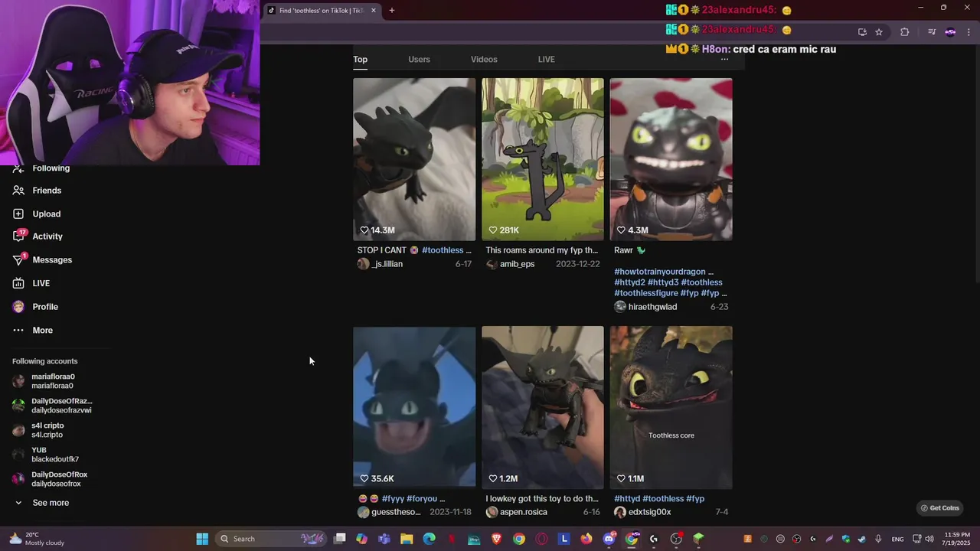This screenshot has width=980, height=551.
Task: Play the 'Toothless core' video thumbnail
Action: [671, 408]
